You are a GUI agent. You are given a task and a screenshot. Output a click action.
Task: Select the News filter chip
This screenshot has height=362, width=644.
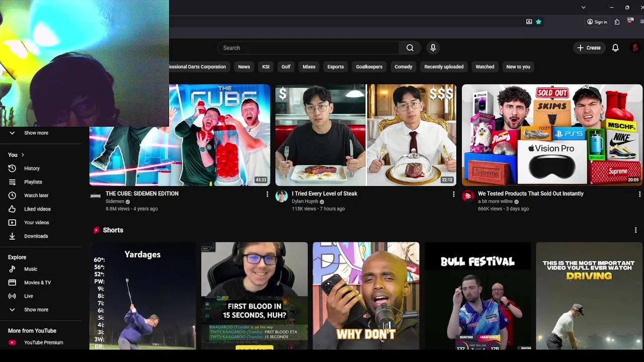244,67
